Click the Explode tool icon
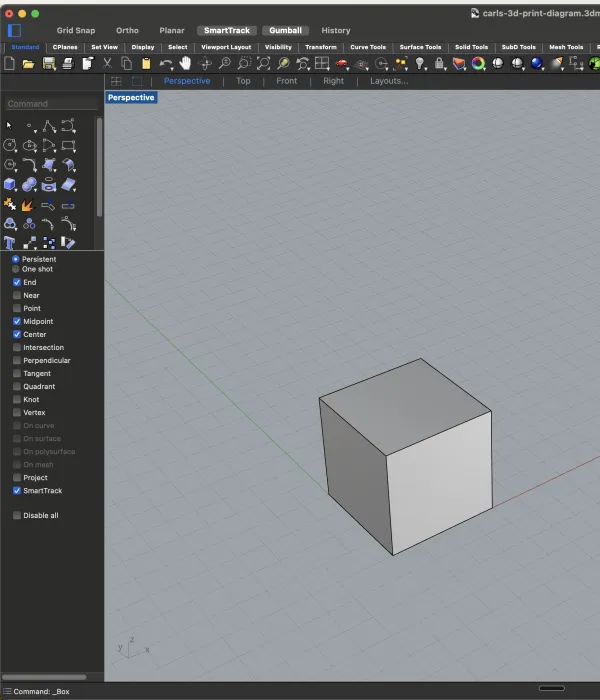The image size is (600, 700). (28, 204)
